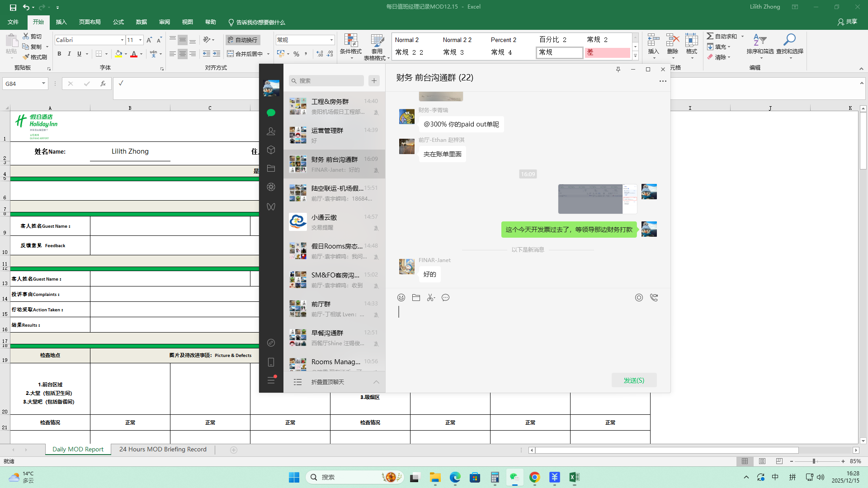Open the Calibri font name dropdown
The width and height of the screenshot is (868, 488).
point(122,40)
